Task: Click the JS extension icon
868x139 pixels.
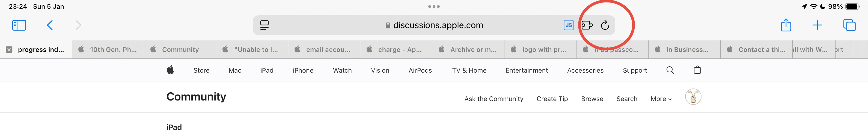Action: 569,25
